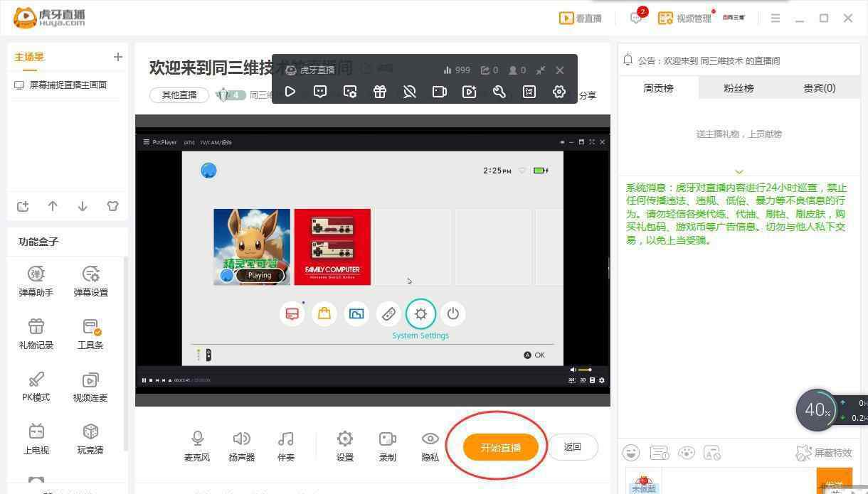Open the 其他直播 category selector
This screenshot has height=494, width=868.
click(179, 95)
